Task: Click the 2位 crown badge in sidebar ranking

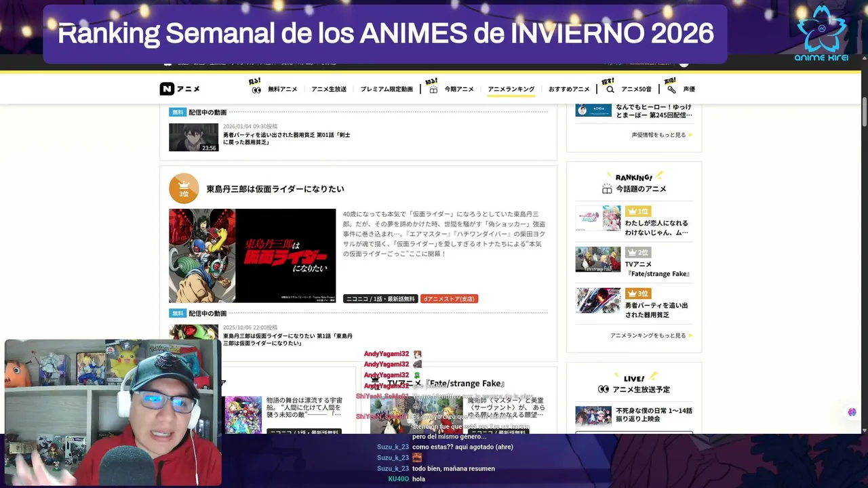Action: (x=638, y=253)
